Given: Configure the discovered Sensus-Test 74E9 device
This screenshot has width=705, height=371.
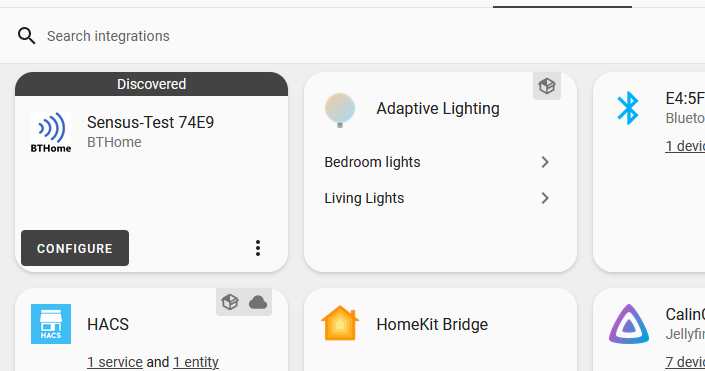Looking at the screenshot, I should point(75,248).
